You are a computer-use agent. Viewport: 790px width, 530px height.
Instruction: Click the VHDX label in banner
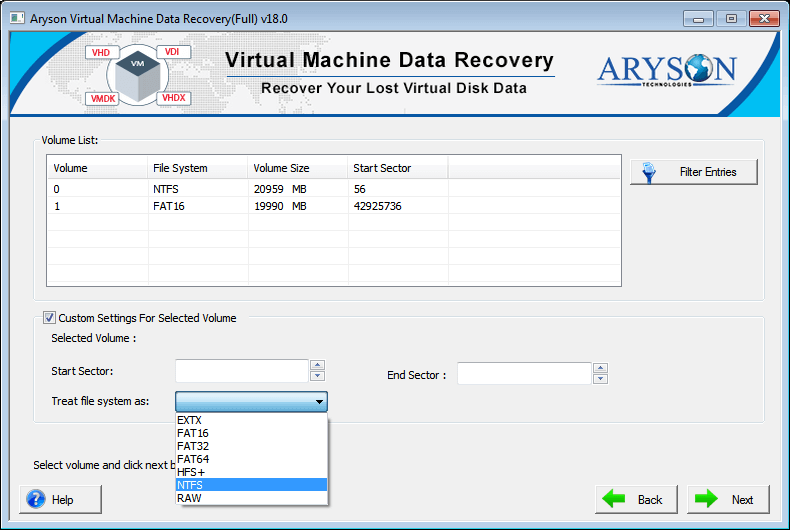[x=174, y=98]
